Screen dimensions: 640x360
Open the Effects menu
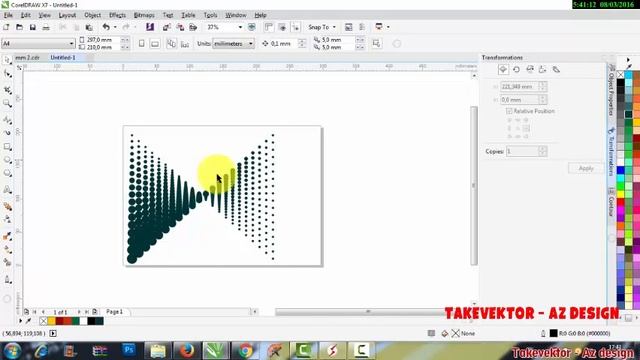click(x=117, y=15)
